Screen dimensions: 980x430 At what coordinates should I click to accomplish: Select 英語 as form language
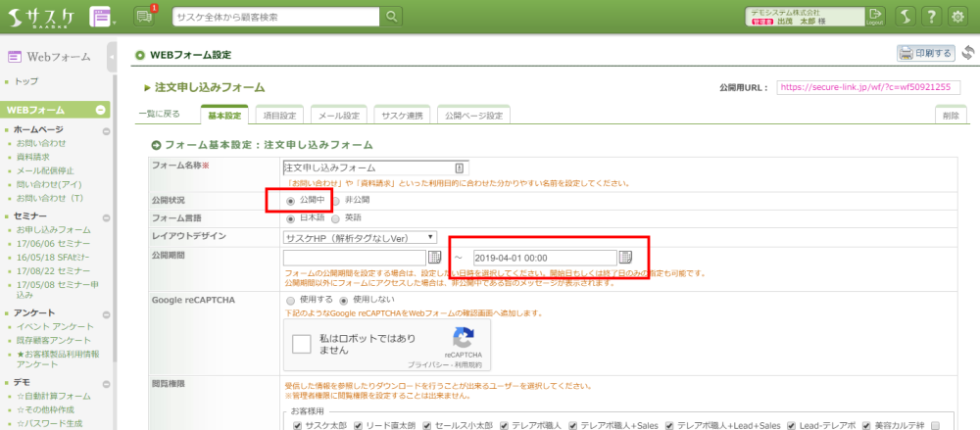coord(337,217)
